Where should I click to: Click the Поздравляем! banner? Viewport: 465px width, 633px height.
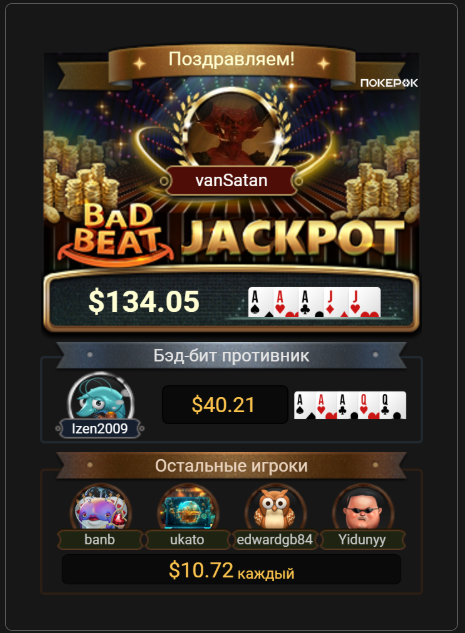point(232,60)
